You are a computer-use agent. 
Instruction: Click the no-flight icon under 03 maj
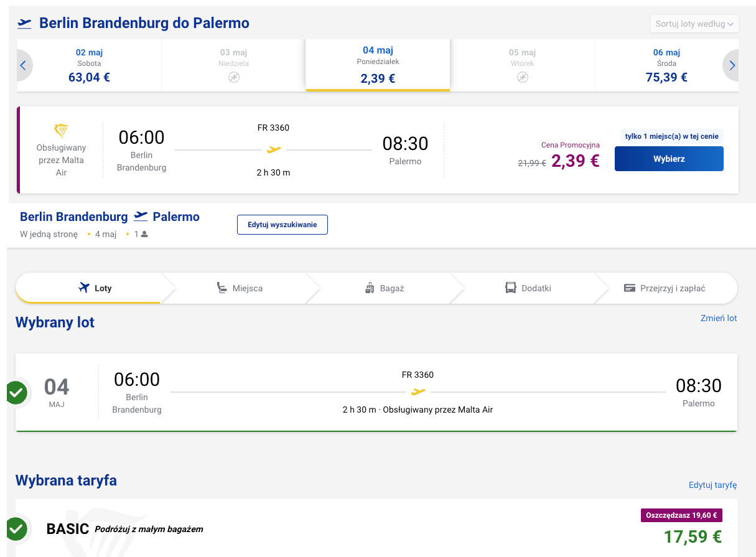click(x=234, y=77)
